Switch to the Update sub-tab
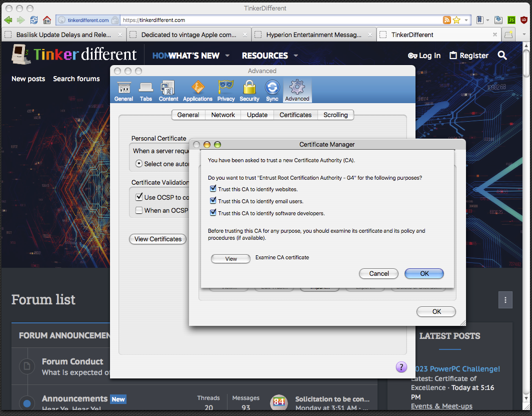The image size is (532, 416). click(257, 115)
